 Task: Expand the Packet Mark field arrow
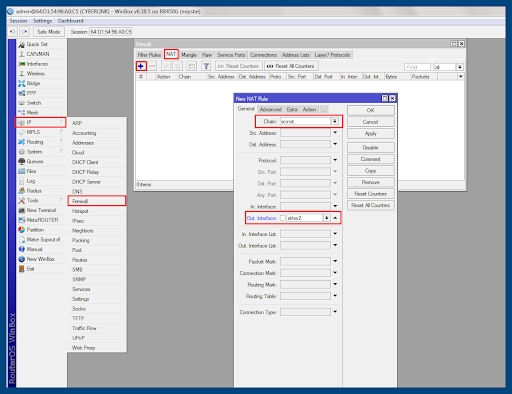[x=335, y=261]
